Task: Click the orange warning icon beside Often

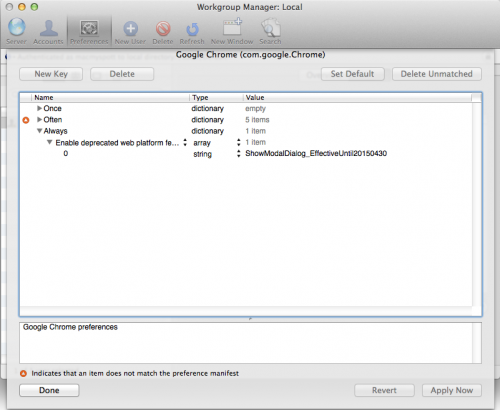Action: click(x=26, y=120)
